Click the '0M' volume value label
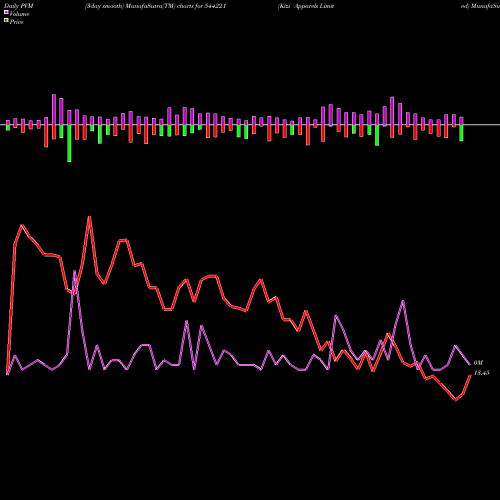The width and height of the screenshot is (500, 500). [478, 363]
